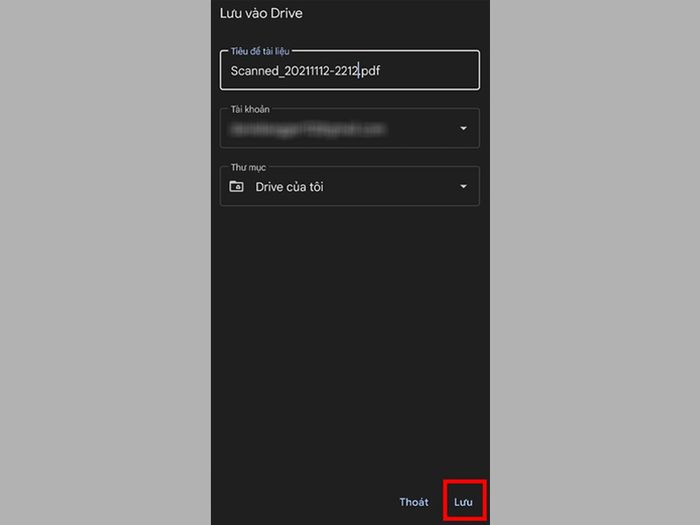The image size is (700, 525).
Task: Click the blurred account email field
Action: click(x=350, y=128)
